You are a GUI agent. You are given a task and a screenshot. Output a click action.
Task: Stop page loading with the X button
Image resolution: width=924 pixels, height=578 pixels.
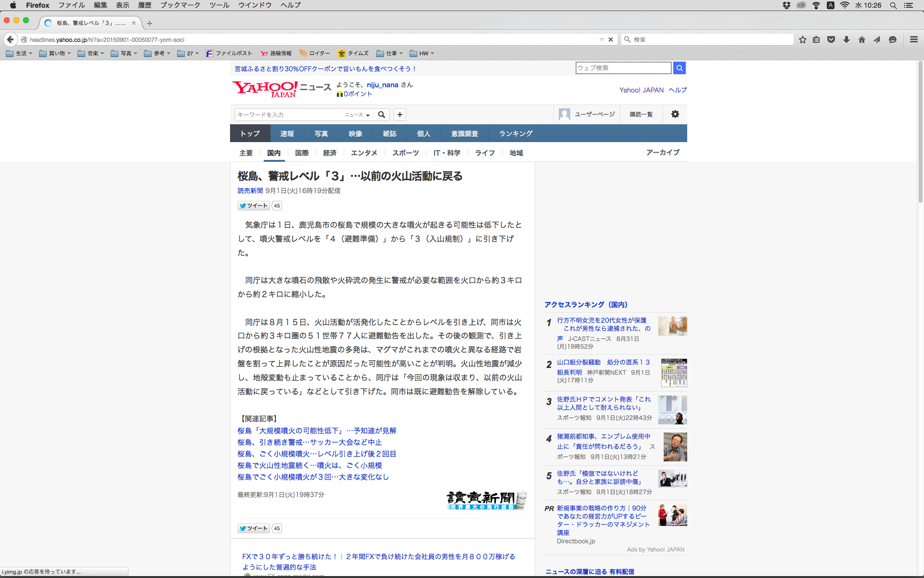(x=611, y=39)
